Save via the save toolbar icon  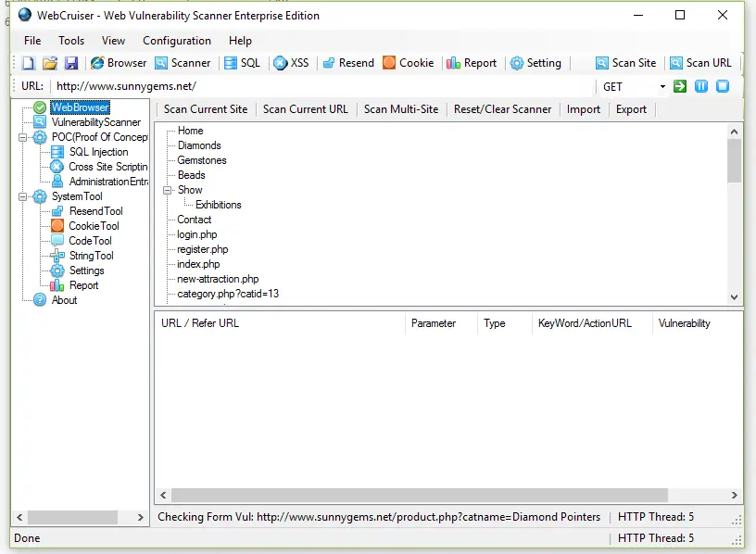pos(69,63)
